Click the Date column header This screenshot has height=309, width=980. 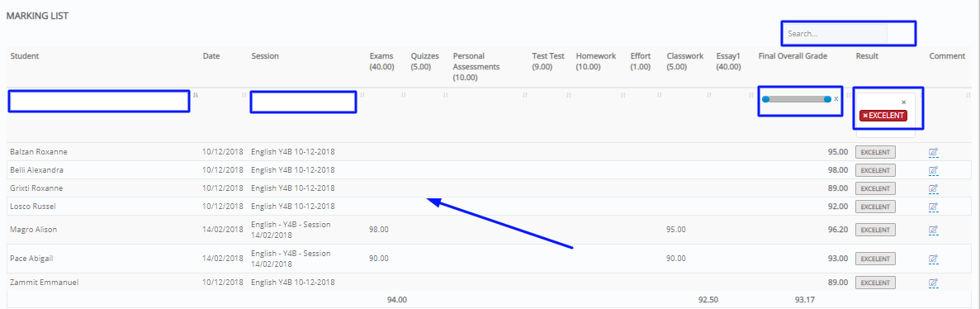click(211, 56)
